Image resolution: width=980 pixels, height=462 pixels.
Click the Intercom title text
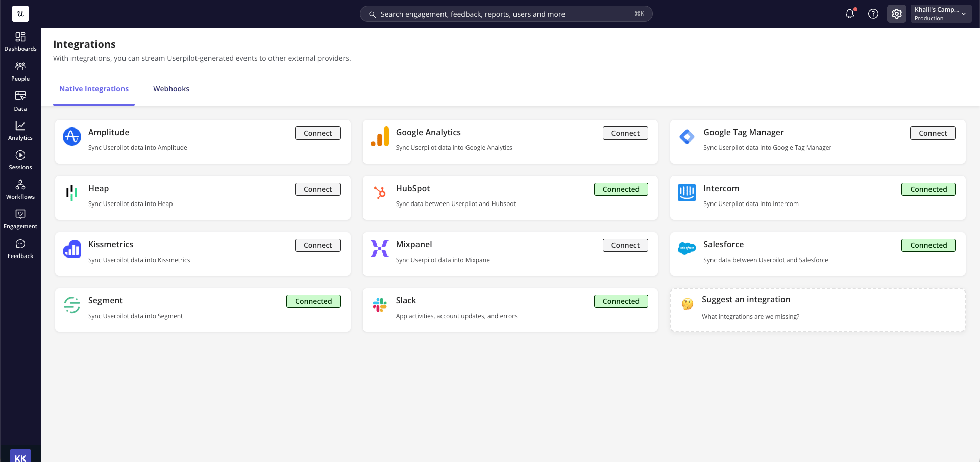(x=721, y=188)
